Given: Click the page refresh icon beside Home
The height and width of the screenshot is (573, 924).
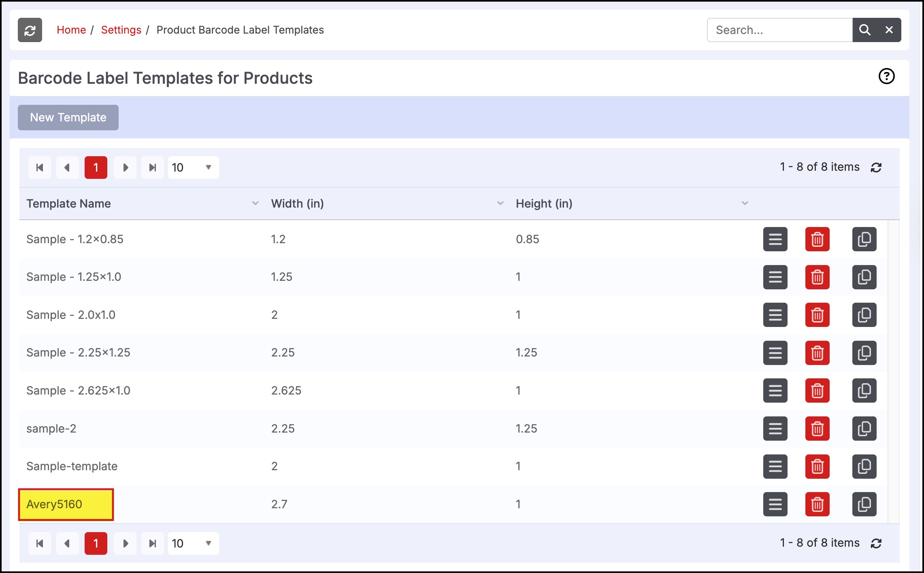Looking at the screenshot, I should pos(30,30).
